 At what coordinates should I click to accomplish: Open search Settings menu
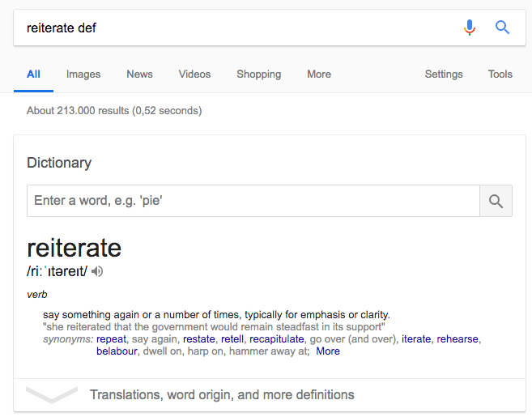(444, 74)
